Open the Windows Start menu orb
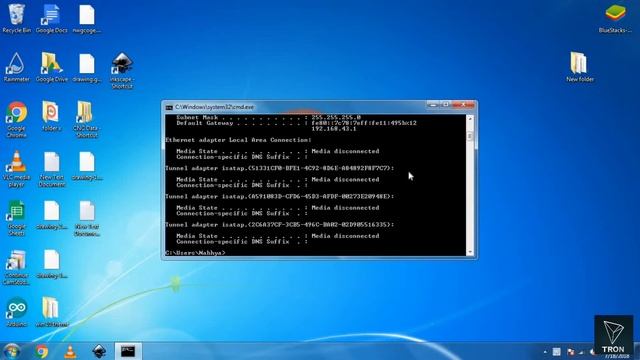The image size is (640, 360). coord(11,351)
